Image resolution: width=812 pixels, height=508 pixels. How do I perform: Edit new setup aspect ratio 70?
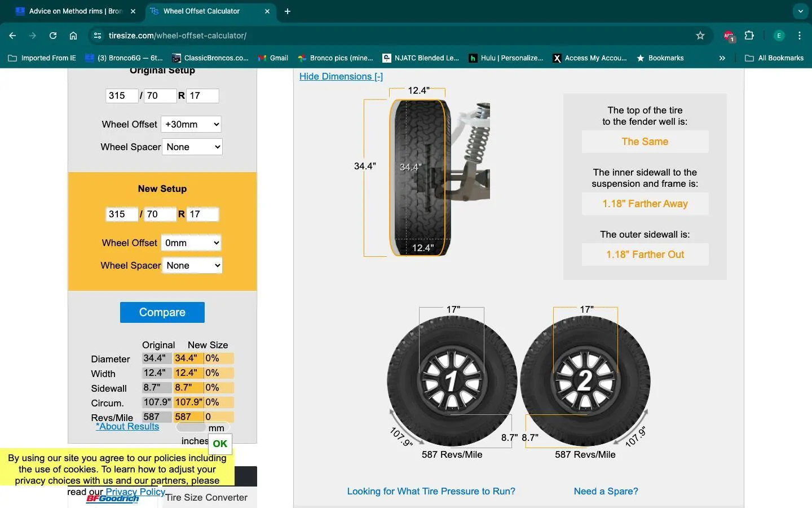click(x=160, y=214)
